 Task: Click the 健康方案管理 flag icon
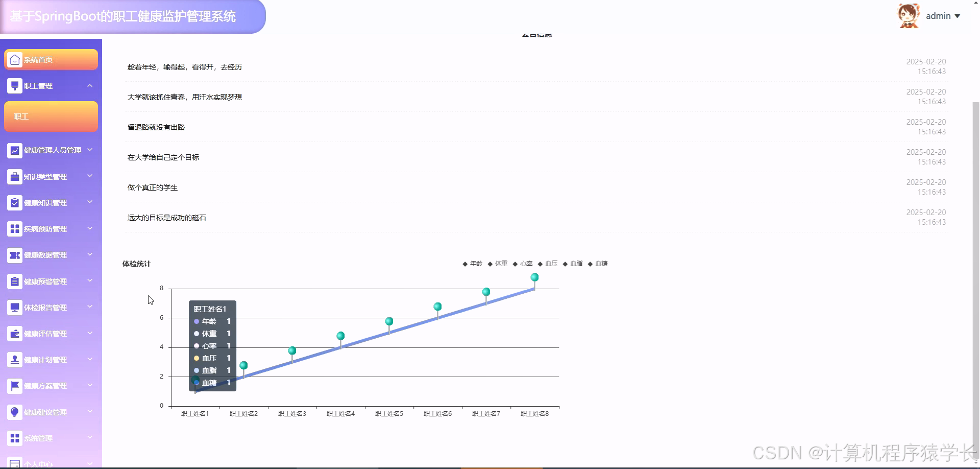tap(15, 386)
